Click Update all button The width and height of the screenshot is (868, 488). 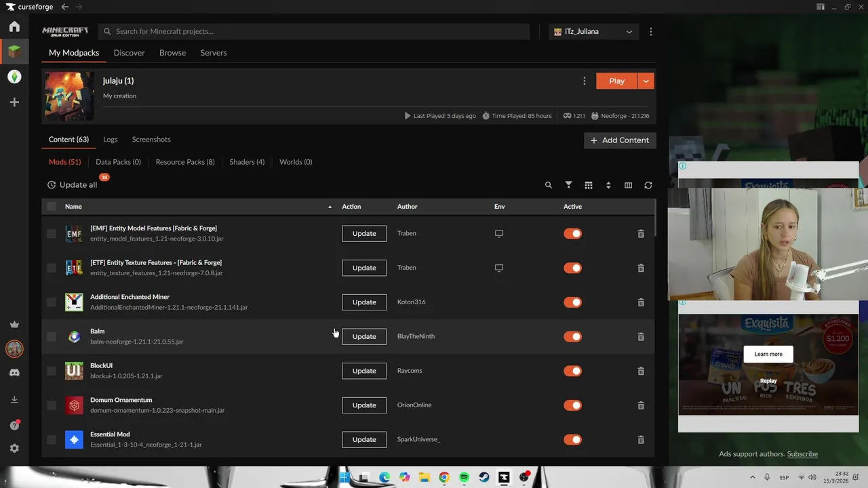pos(72,185)
